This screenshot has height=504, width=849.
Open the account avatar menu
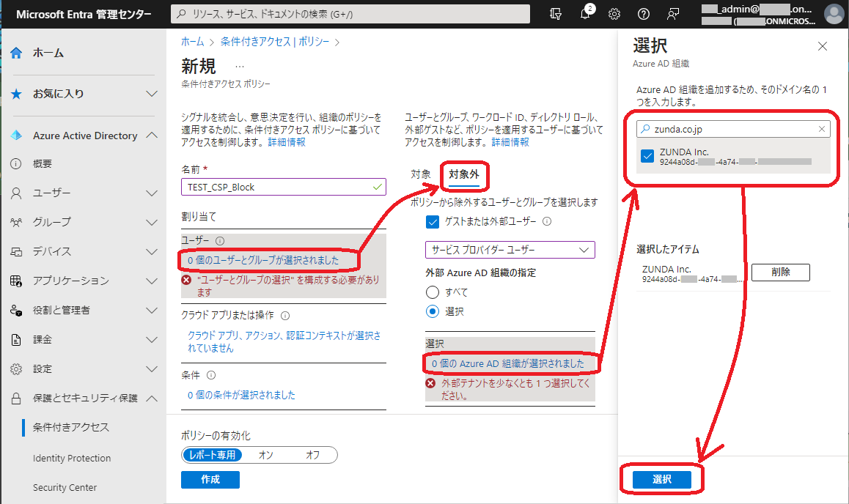click(x=834, y=14)
